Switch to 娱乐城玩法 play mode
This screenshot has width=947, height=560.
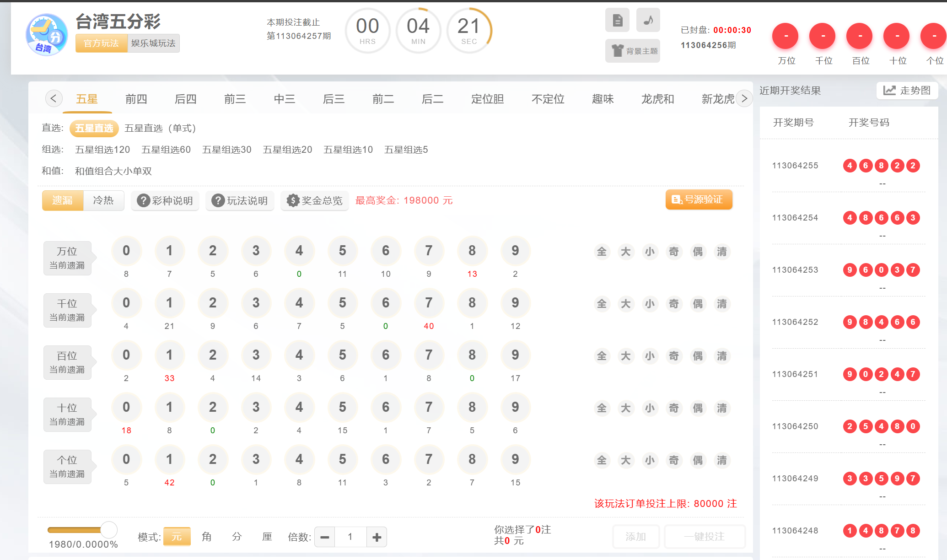[153, 43]
